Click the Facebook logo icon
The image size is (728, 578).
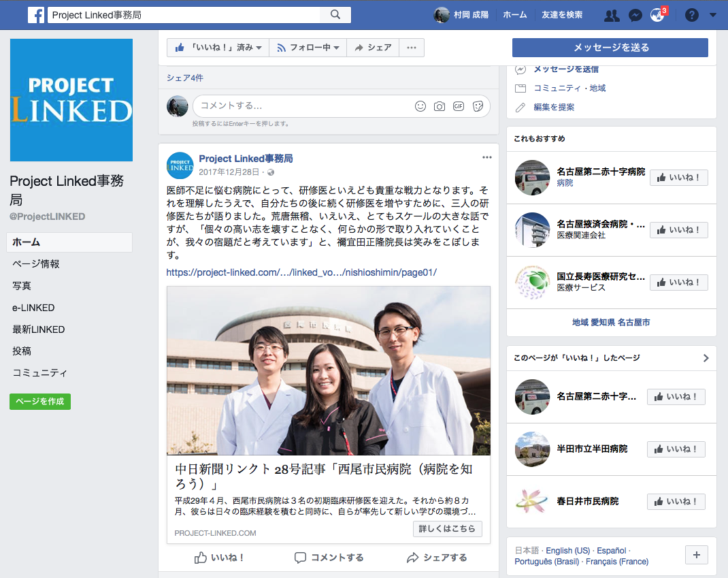pyautogui.click(x=36, y=15)
